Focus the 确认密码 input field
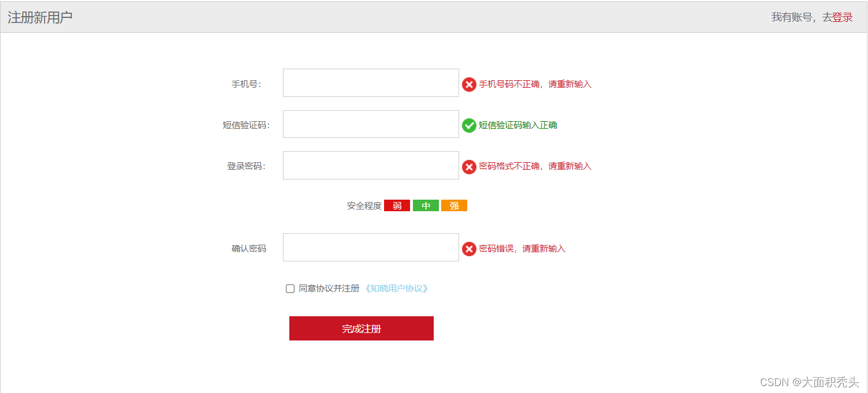This screenshot has width=868, height=393. pos(371,247)
